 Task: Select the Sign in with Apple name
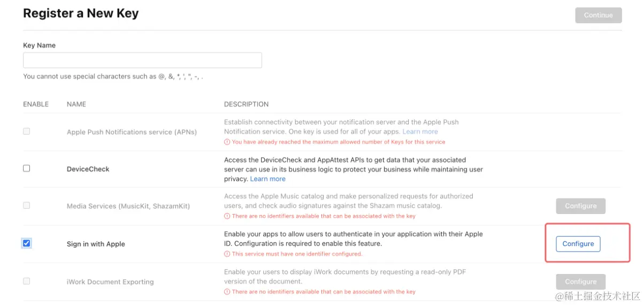96,244
